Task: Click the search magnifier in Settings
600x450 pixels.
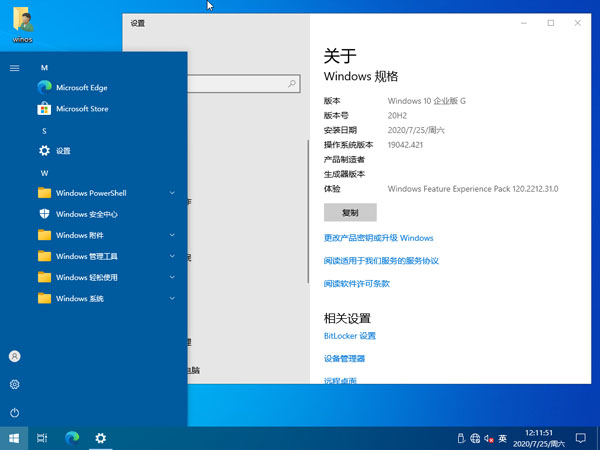Action: pos(292,83)
